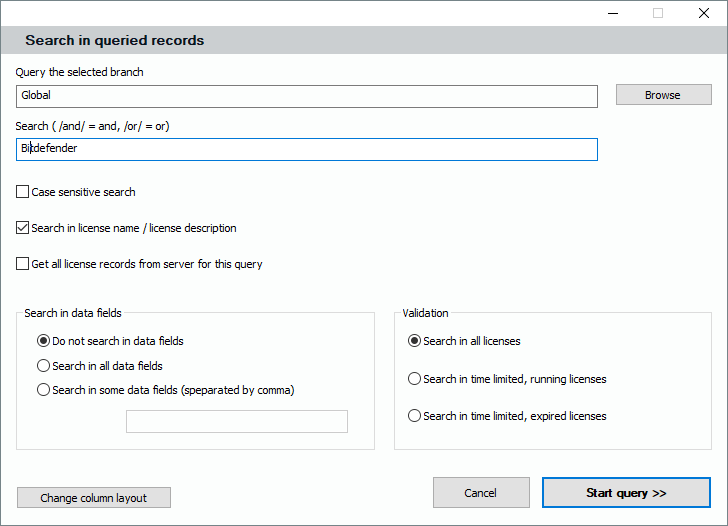Select 'Do not search in data fields'

(x=43, y=341)
